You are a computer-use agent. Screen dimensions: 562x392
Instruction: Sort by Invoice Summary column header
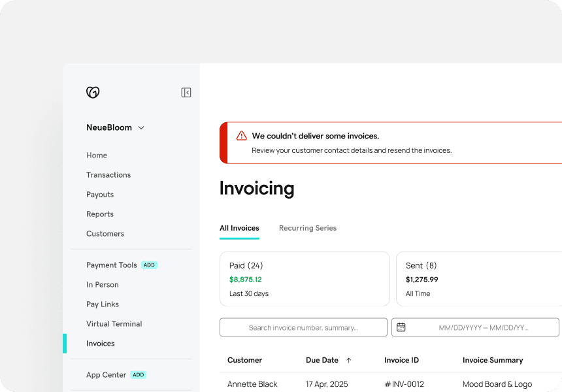[493, 360]
